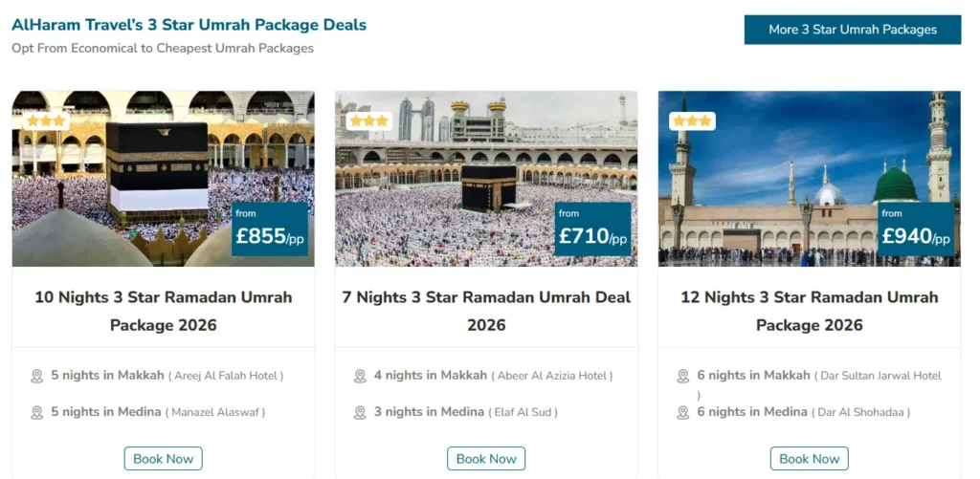Click location pin icon beside 5 nights in Medina
Screen dimensions: 980x479
point(37,412)
